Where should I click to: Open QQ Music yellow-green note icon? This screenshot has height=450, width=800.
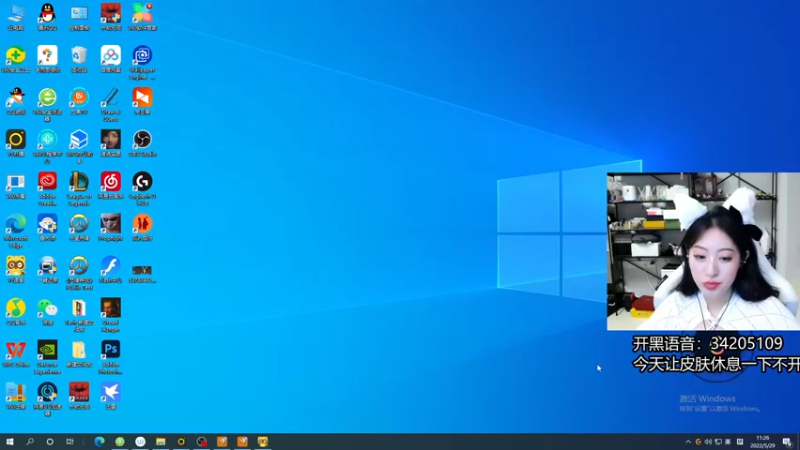(x=16, y=311)
